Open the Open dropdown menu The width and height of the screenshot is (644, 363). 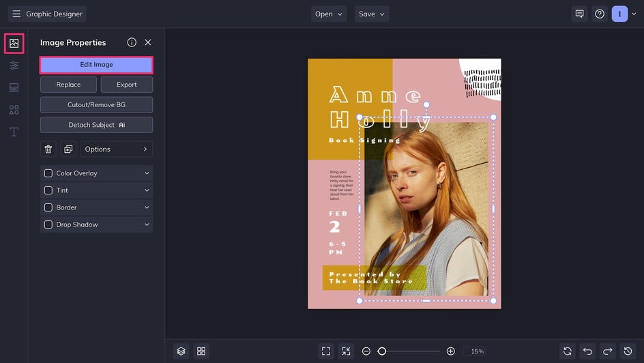point(329,14)
